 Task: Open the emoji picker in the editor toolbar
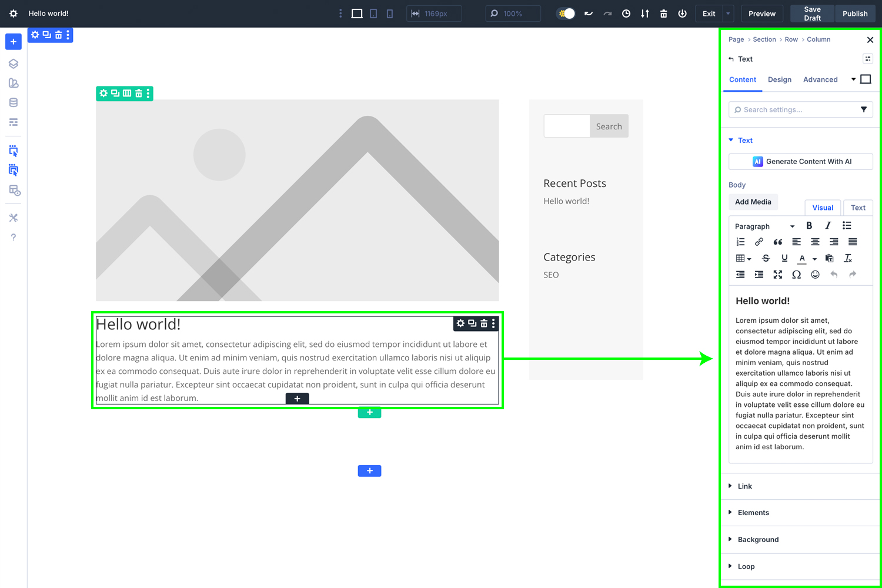[815, 275]
